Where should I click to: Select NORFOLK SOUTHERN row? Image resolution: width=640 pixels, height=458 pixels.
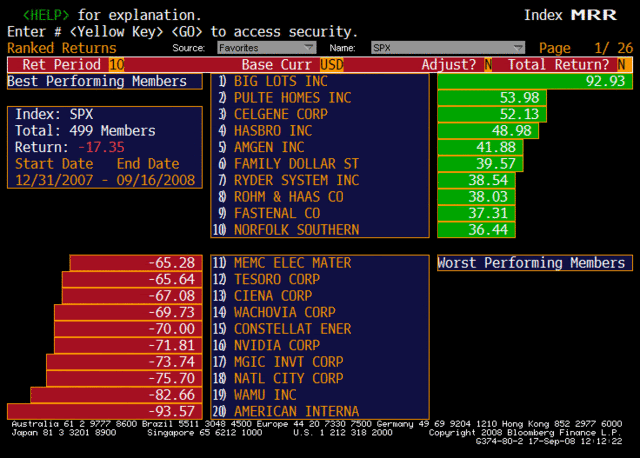(x=296, y=229)
